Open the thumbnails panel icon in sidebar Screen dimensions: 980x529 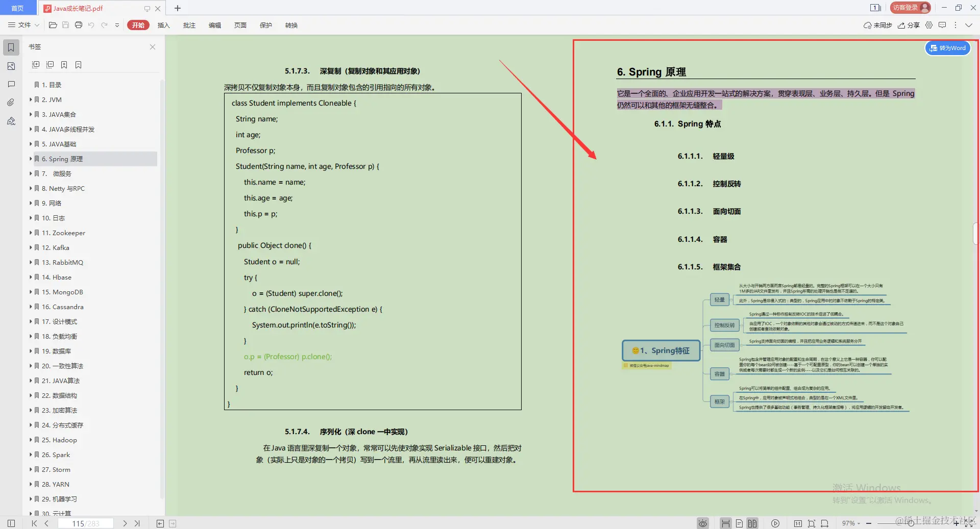(11, 66)
